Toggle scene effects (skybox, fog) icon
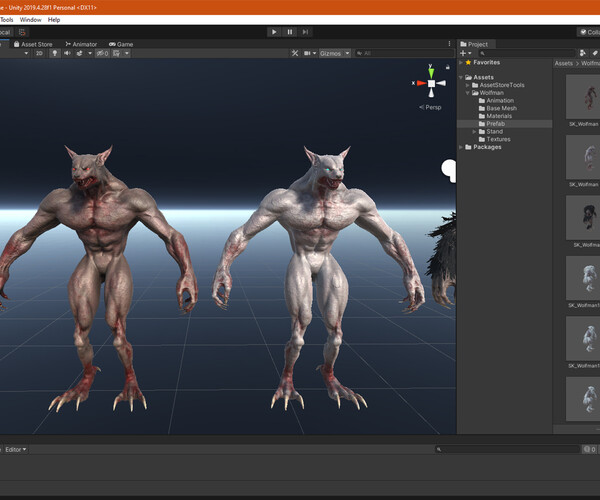 [80, 53]
